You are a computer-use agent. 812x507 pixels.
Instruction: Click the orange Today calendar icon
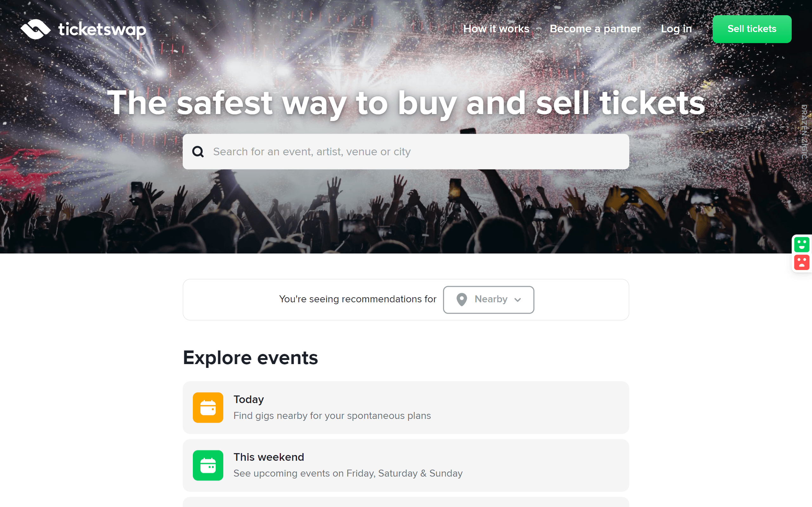[208, 408]
